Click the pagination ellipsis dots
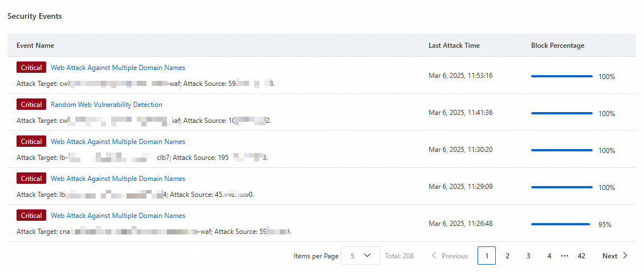Screen dimensions: 644x272 (565, 256)
